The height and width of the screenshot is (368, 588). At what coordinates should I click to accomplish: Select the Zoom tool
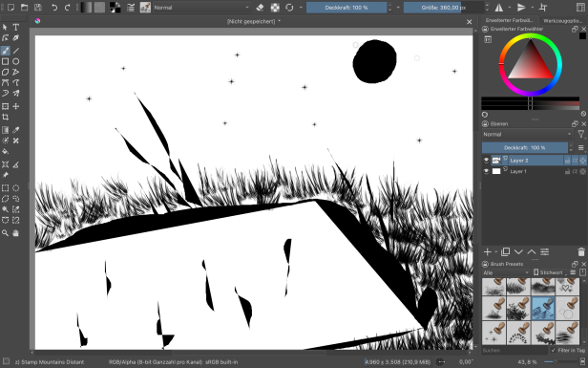(6, 233)
